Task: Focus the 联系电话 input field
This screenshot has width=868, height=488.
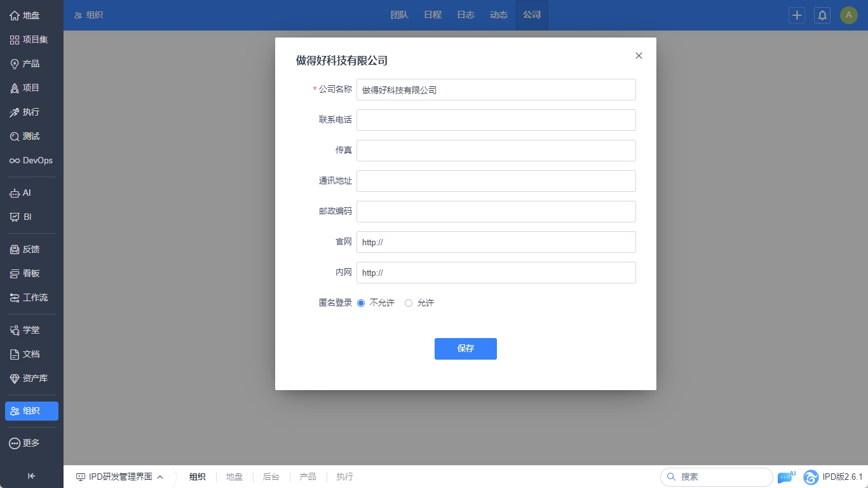Action: coord(496,120)
